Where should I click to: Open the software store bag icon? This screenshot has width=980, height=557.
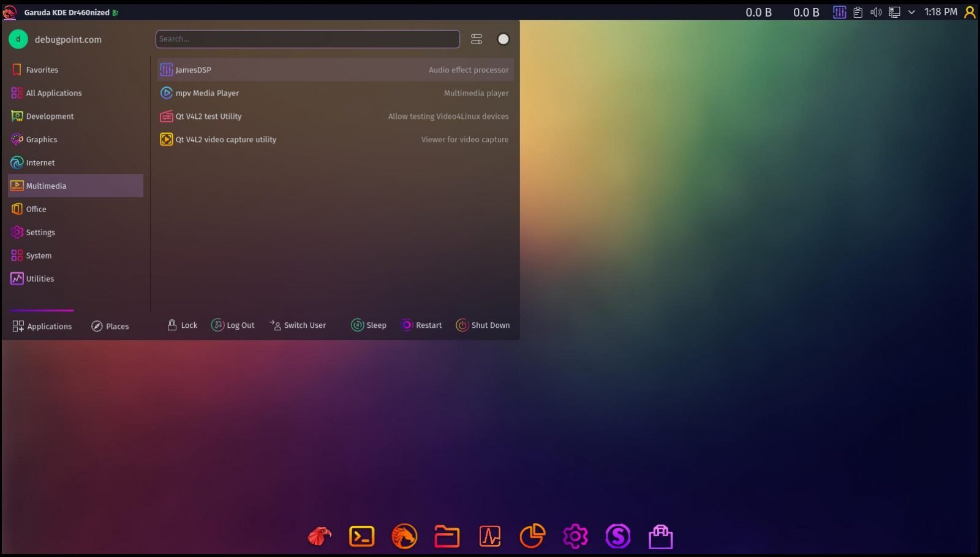660,536
